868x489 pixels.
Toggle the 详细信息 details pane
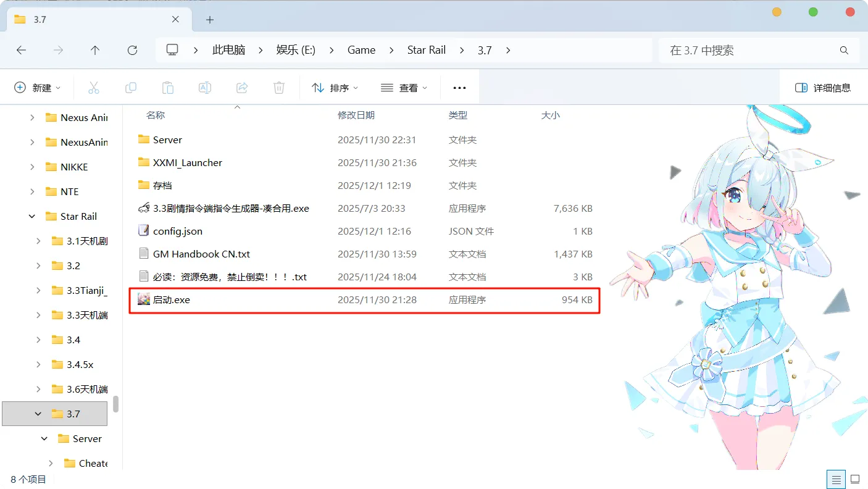point(823,87)
